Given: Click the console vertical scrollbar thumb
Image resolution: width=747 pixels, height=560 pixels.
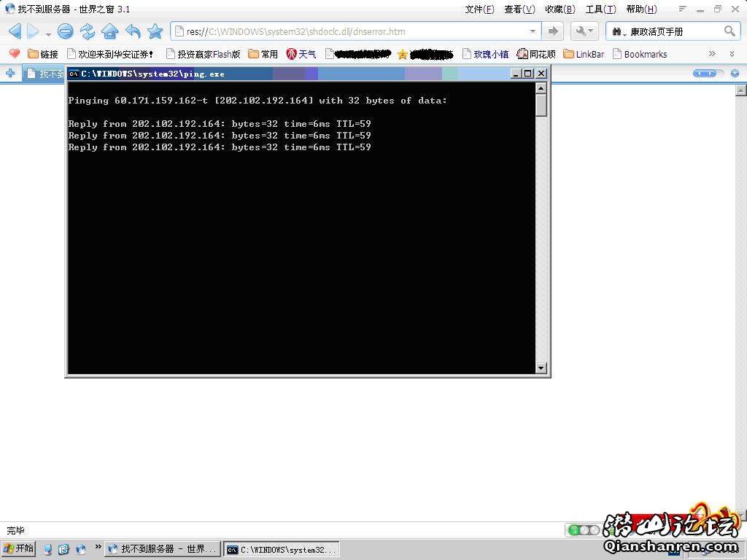Looking at the screenshot, I should coord(541,105).
